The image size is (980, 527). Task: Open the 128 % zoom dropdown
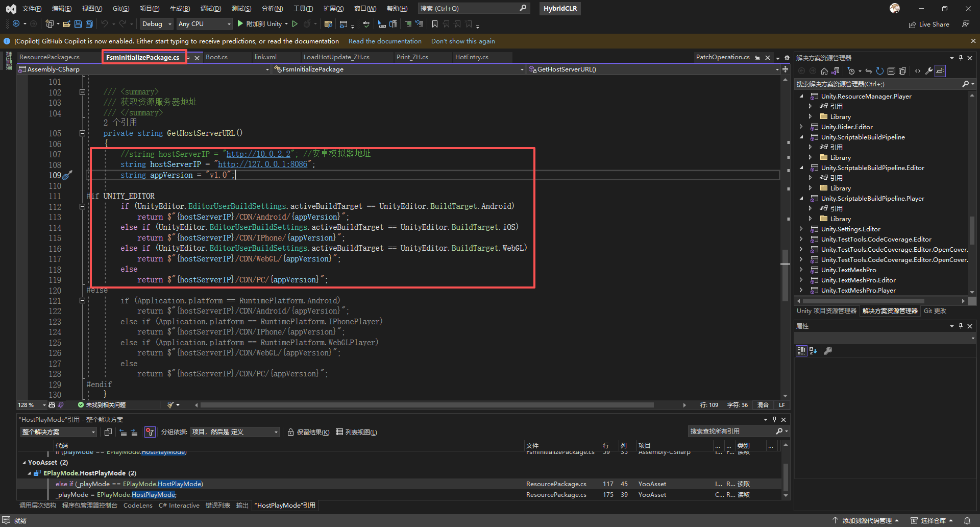pos(32,405)
